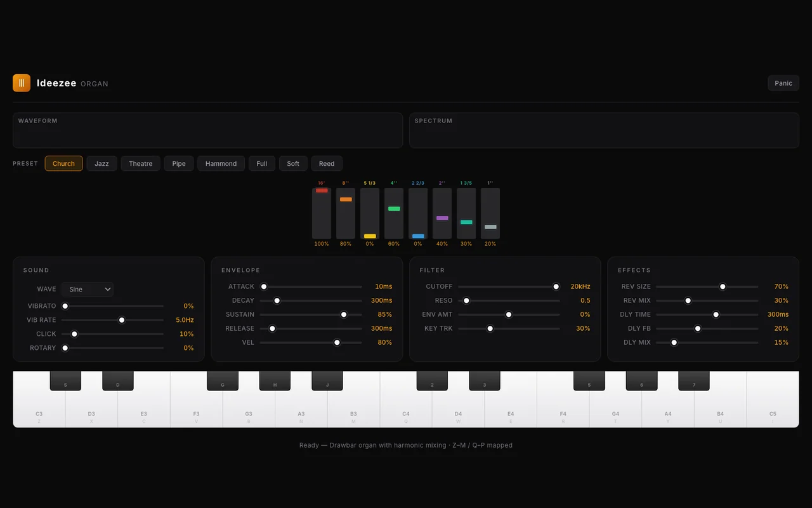The width and height of the screenshot is (812, 508).
Task: Play the black key labeled D
Action: 118,381
